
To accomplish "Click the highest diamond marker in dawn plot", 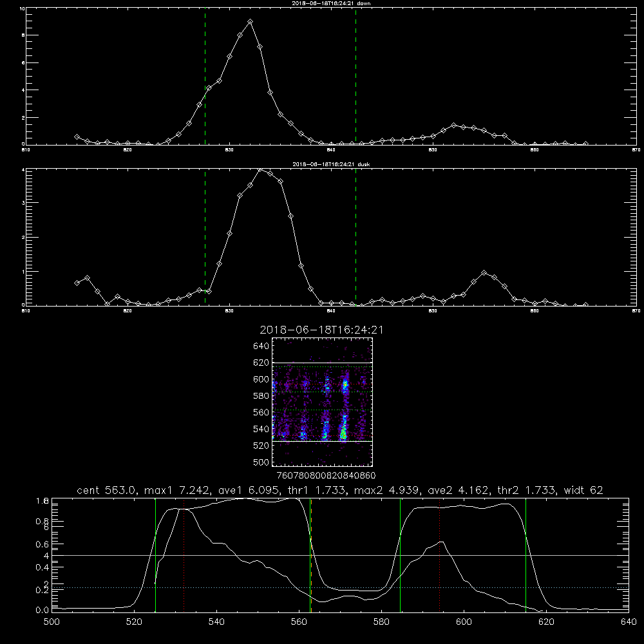I will [250, 21].
